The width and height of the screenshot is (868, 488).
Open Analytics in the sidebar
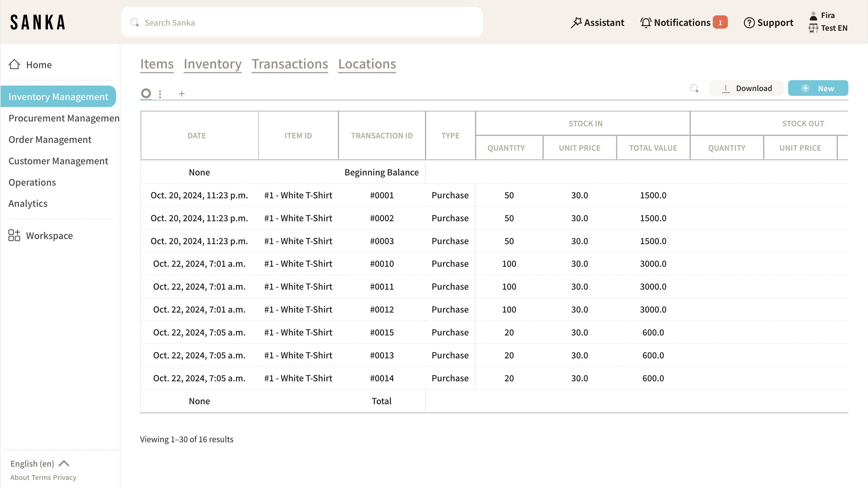coord(28,203)
